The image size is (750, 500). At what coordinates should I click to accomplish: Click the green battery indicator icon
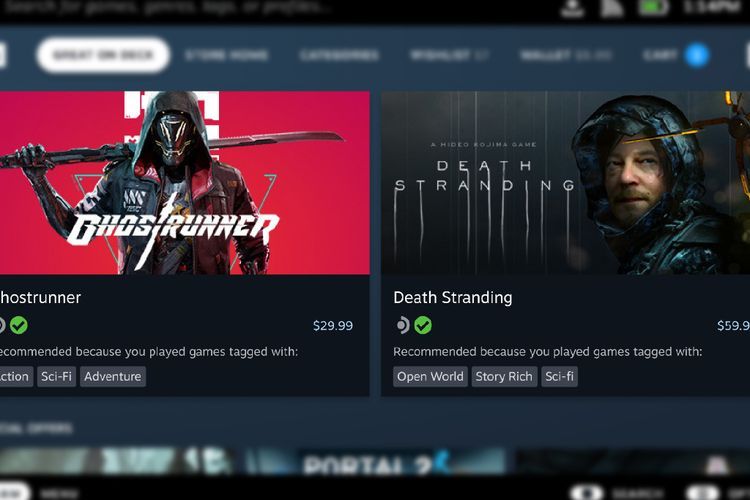(x=653, y=7)
